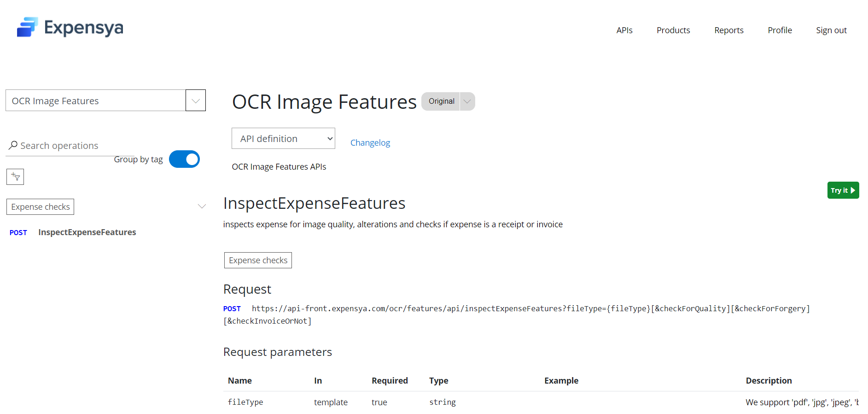Open the Original version dropdown chevron
868x414 pixels.
(x=467, y=101)
